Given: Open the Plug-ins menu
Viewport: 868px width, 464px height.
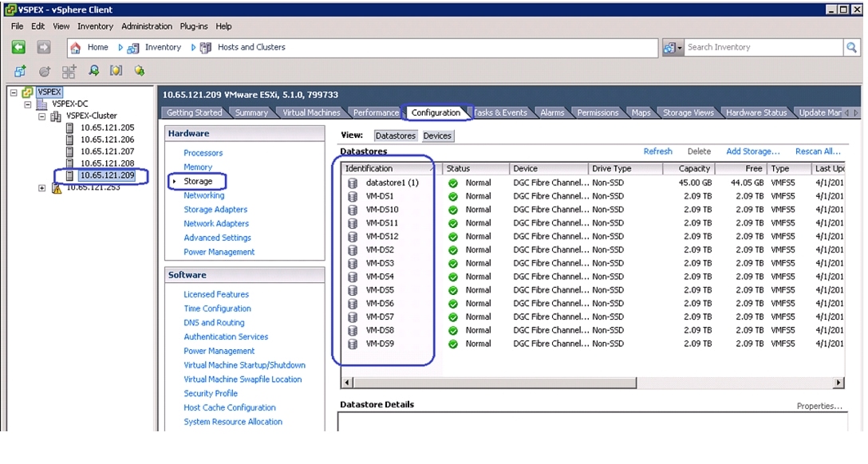Looking at the screenshot, I should click(x=194, y=26).
